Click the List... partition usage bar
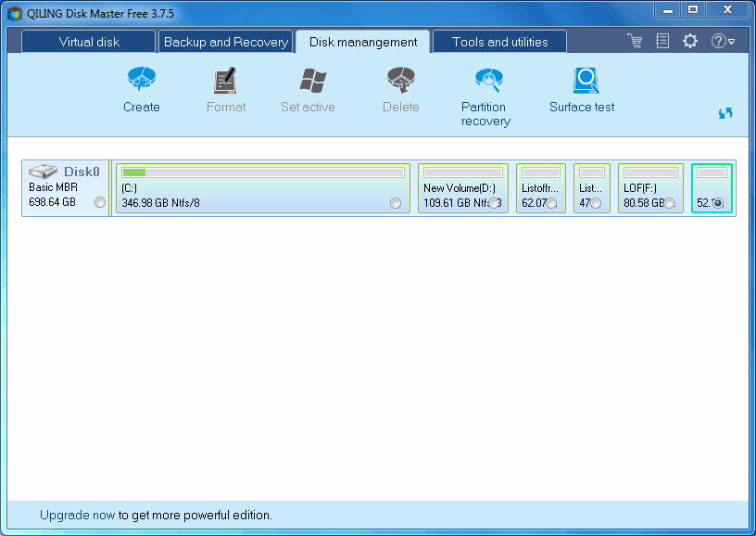This screenshot has width=756, height=536. coord(592,172)
